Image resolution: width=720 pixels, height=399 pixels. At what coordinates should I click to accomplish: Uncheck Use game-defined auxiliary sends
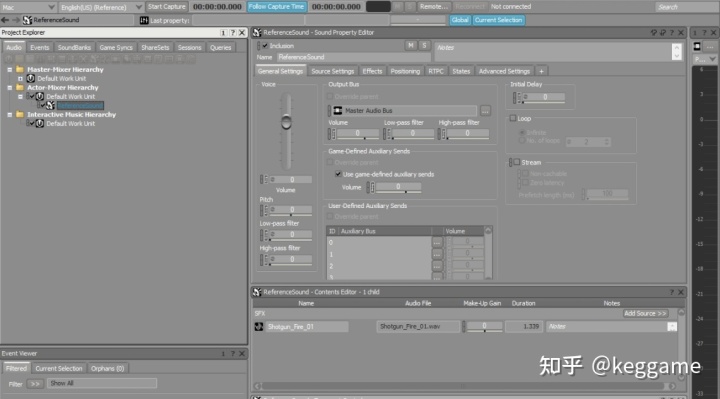338,174
